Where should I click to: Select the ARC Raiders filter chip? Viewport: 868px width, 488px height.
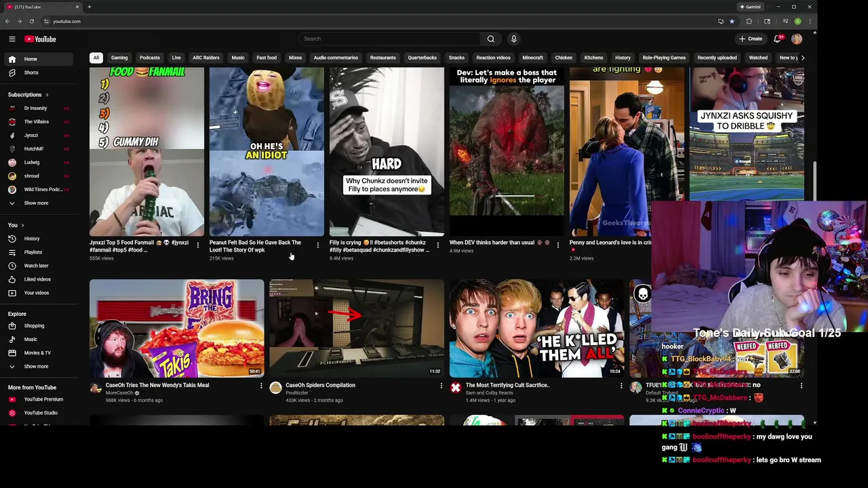tap(206, 58)
